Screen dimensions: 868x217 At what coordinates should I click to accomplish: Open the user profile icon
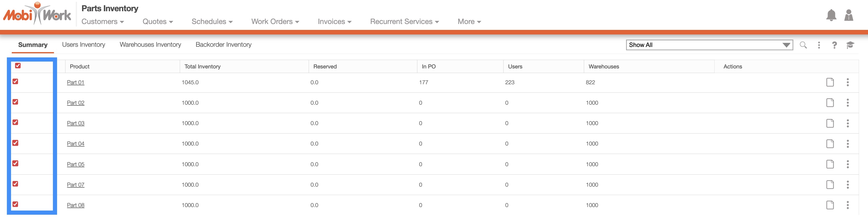849,15
